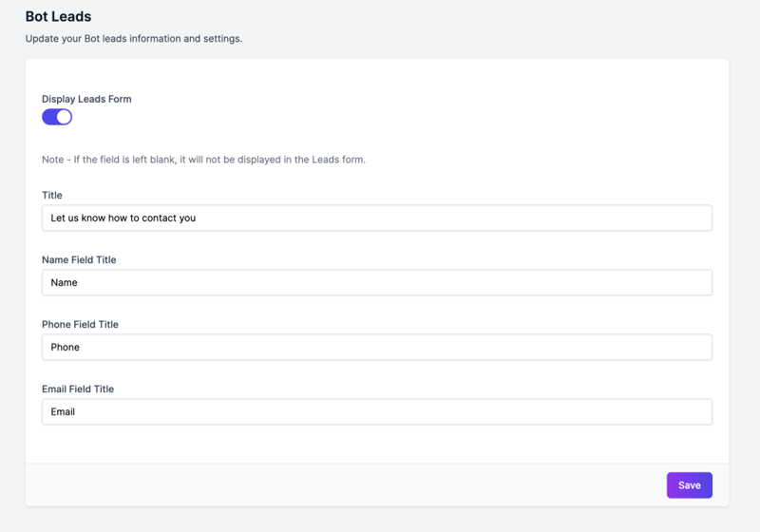Viewport: 760px width, 532px height.
Task: Click the 'Name Field Title' label
Action: tap(79, 259)
